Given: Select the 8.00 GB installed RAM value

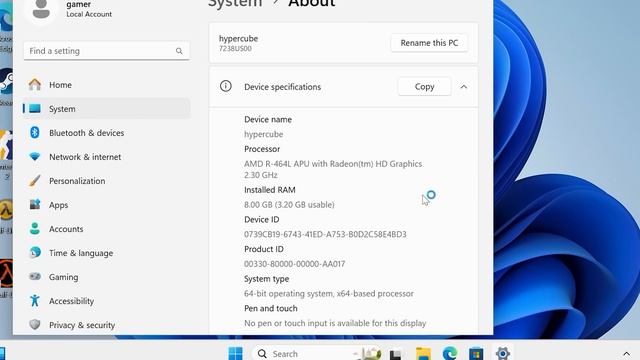Looking at the screenshot, I should point(289,204).
